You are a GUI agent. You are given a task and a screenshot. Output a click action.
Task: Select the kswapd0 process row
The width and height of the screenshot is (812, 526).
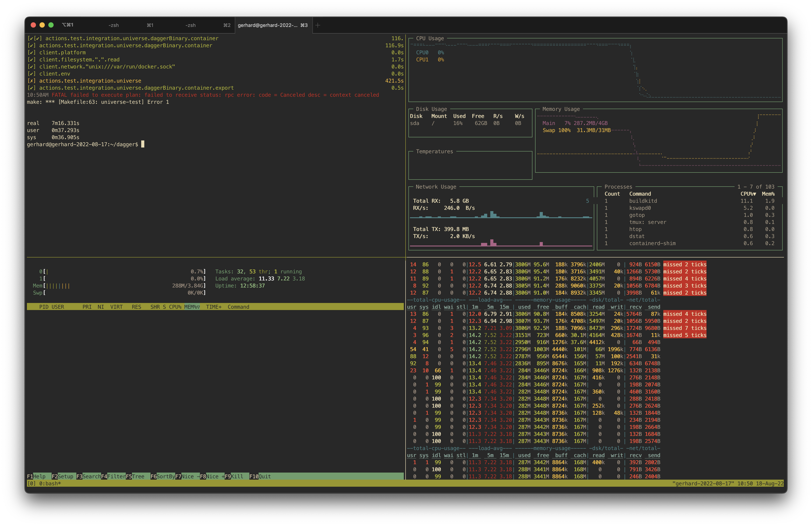(689, 208)
